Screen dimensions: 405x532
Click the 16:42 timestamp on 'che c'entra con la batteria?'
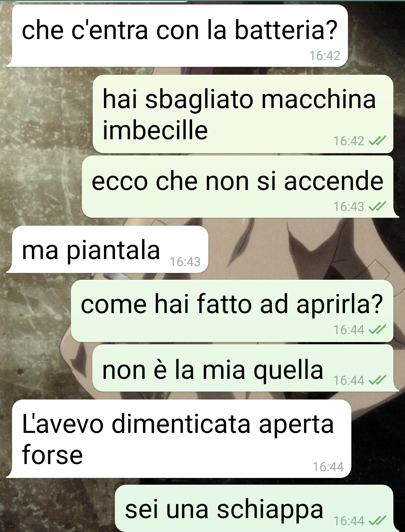pyautogui.click(x=325, y=56)
